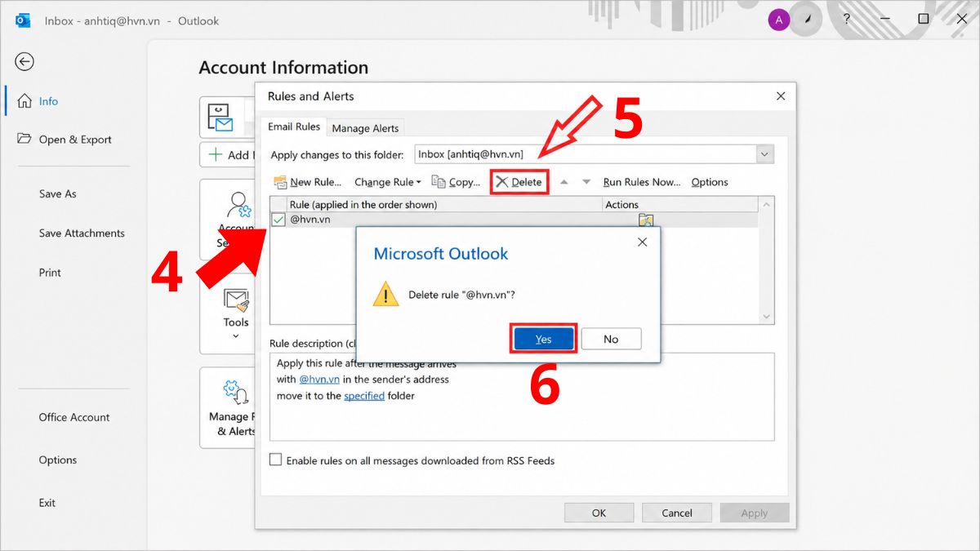The height and width of the screenshot is (551, 980).
Task: Click the back arrow icon in the sidebar
Action: point(24,62)
